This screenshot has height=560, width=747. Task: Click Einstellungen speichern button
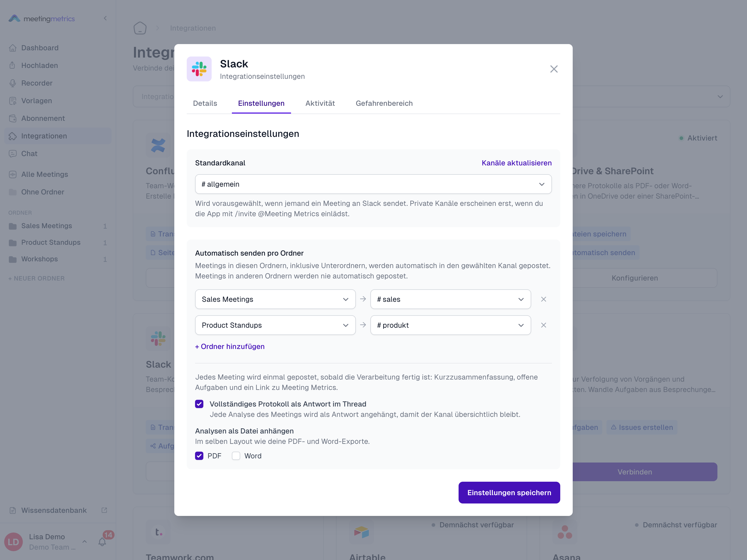[509, 493]
